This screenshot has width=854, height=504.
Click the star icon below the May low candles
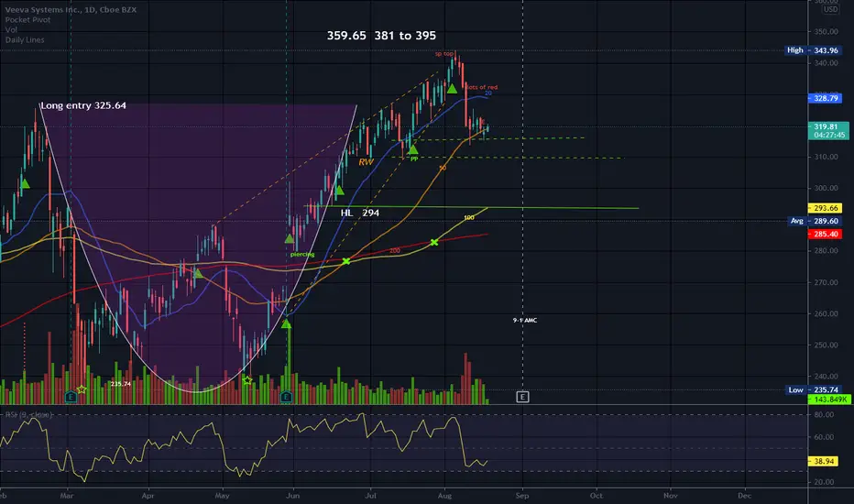tap(247, 380)
